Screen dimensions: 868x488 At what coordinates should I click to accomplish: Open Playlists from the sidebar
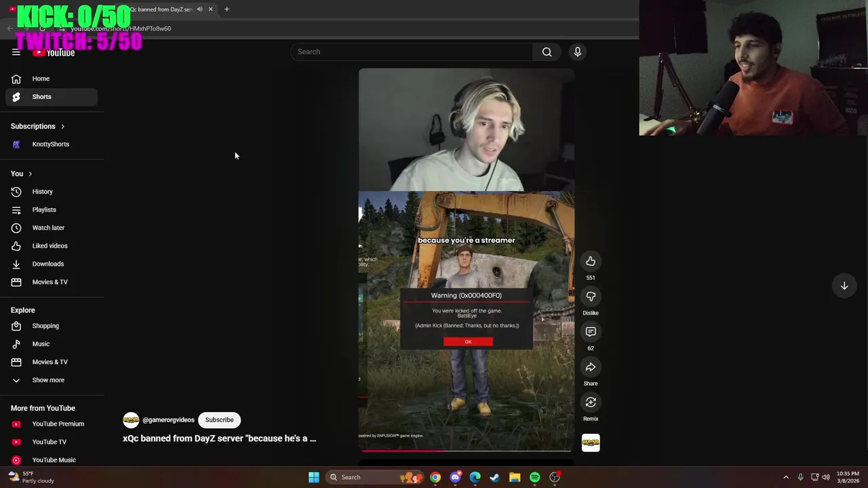tap(52, 210)
